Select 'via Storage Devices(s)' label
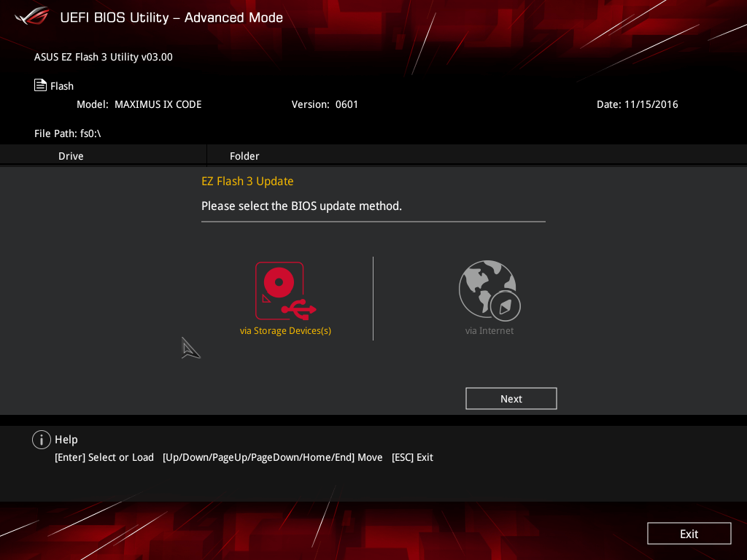Screen dimensions: 747x560 point(285,330)
